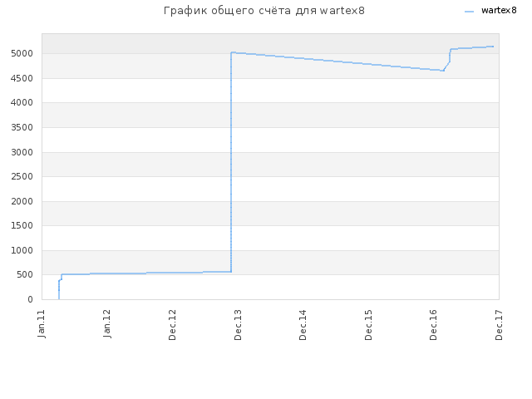Viewport: 532px width, 399px height.
Task: Select the Jan.11 x-axis label
Action: 42,323
